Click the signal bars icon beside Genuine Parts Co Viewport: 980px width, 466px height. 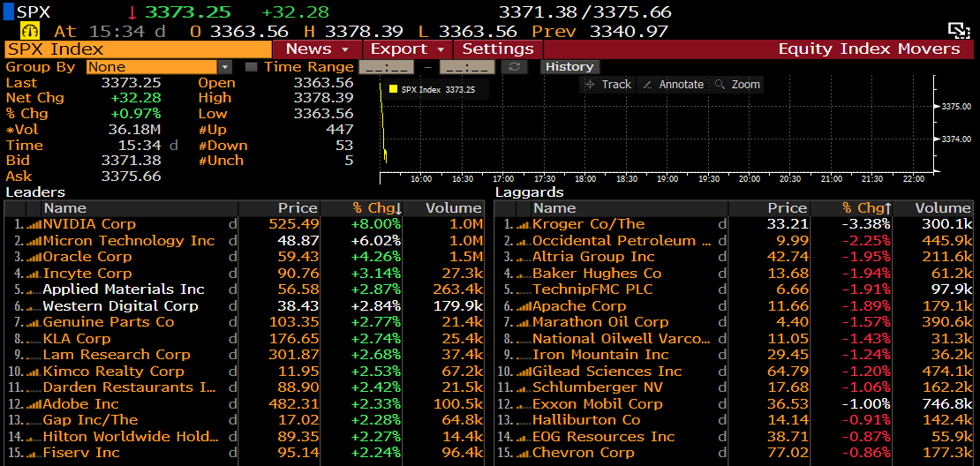(34, 322)
